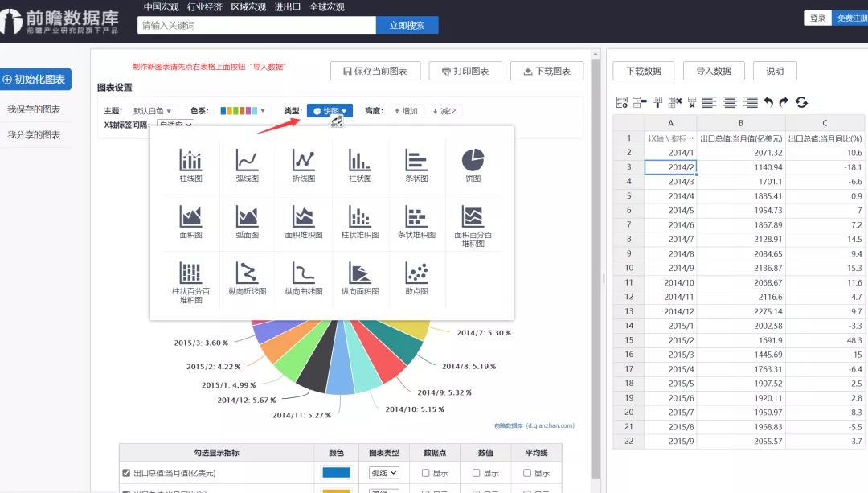
Task: Select the 条状图 horizontal bar icon
Action: point(416,165)
